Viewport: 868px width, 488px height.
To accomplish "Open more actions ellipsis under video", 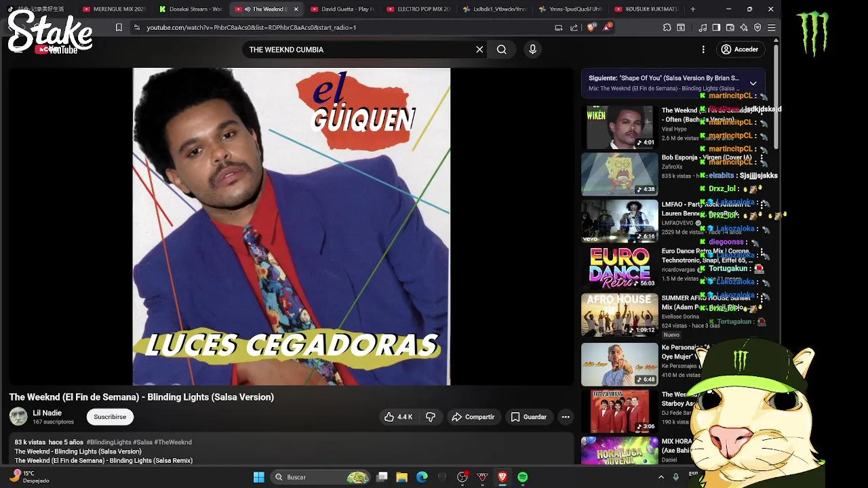I will click(566, 417).
